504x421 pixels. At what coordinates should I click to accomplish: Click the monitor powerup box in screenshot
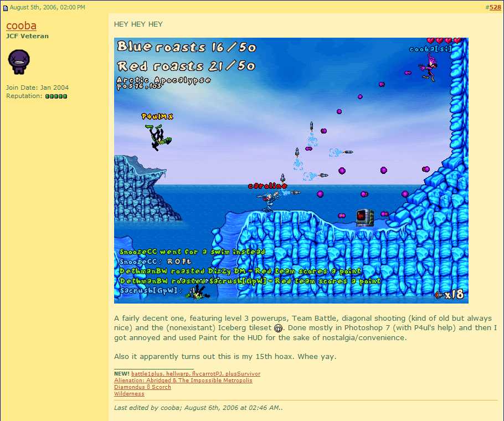[365, 218]
